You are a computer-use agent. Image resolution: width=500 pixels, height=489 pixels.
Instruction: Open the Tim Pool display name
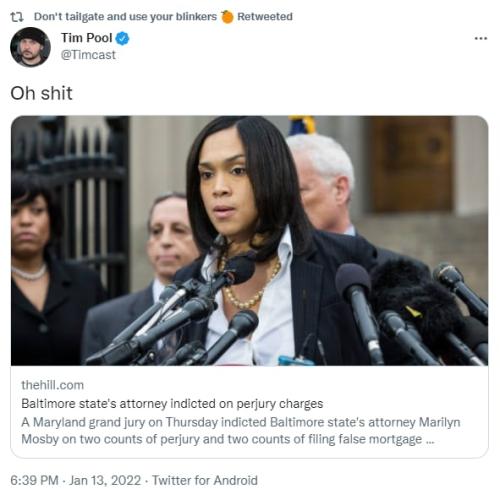coord(87,38)
